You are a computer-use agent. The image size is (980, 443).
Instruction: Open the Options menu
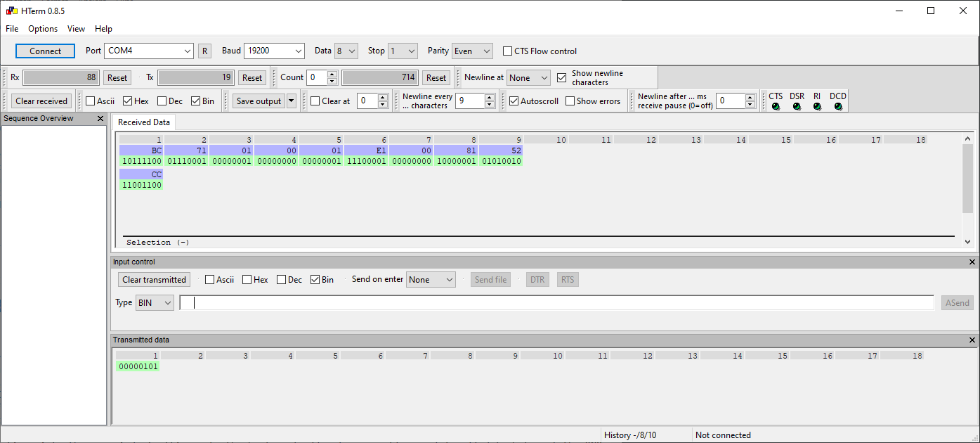tap(43, 29)
